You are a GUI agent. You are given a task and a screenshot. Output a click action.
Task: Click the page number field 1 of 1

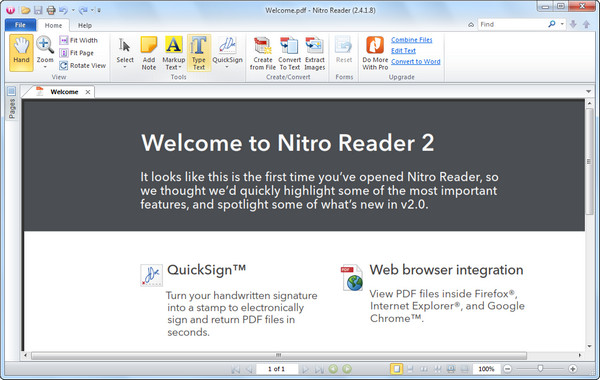tap(277, 369)
